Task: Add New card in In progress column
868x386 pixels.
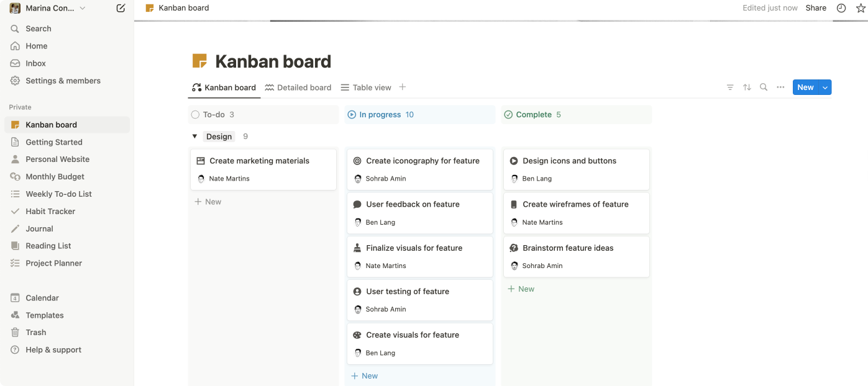Action: click(x=364, y=376)
